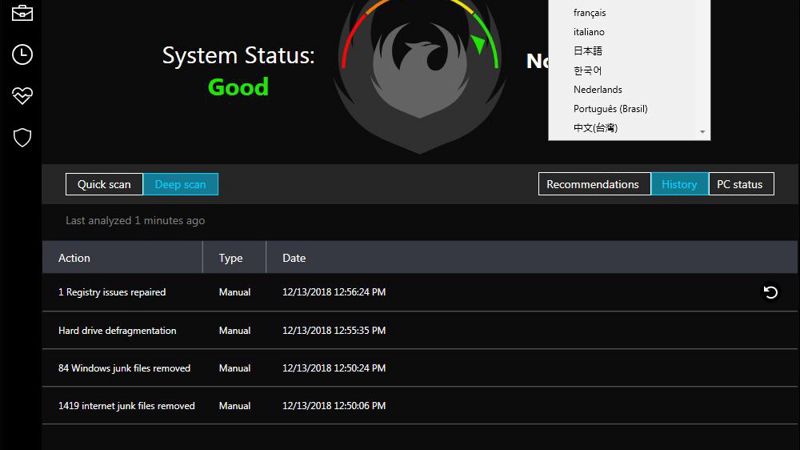Image resolution: width=800 pixels, height=450 pixels.
Task: Open the heartbeat health sidebar icon
Action: (22, 95)
